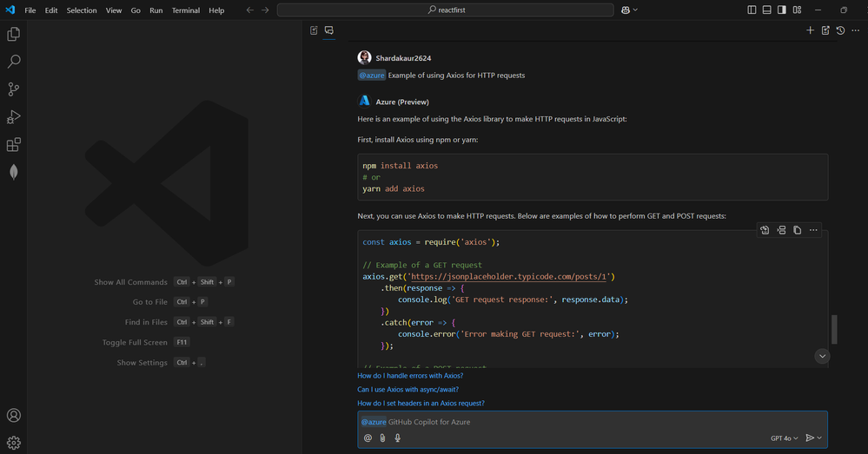Viewport: 868px width, 454px height.
Task: Click the @ mention button in chat input
Action: coord(368,438)
